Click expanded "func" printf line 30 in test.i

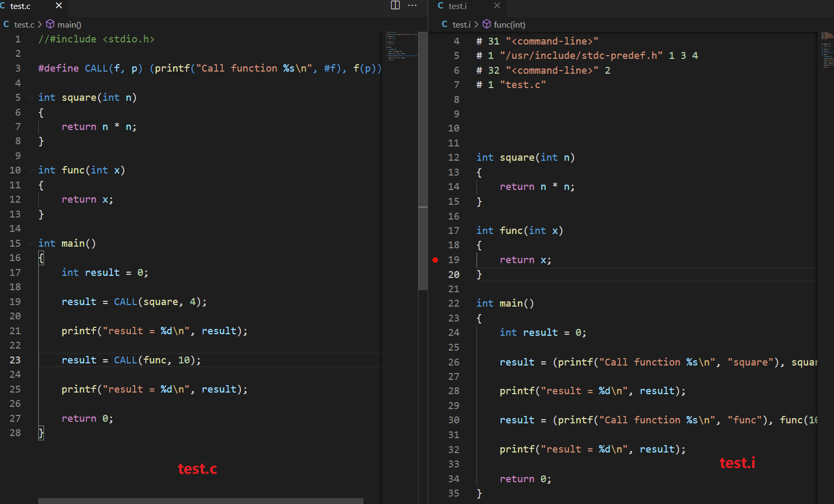(658, 420)
